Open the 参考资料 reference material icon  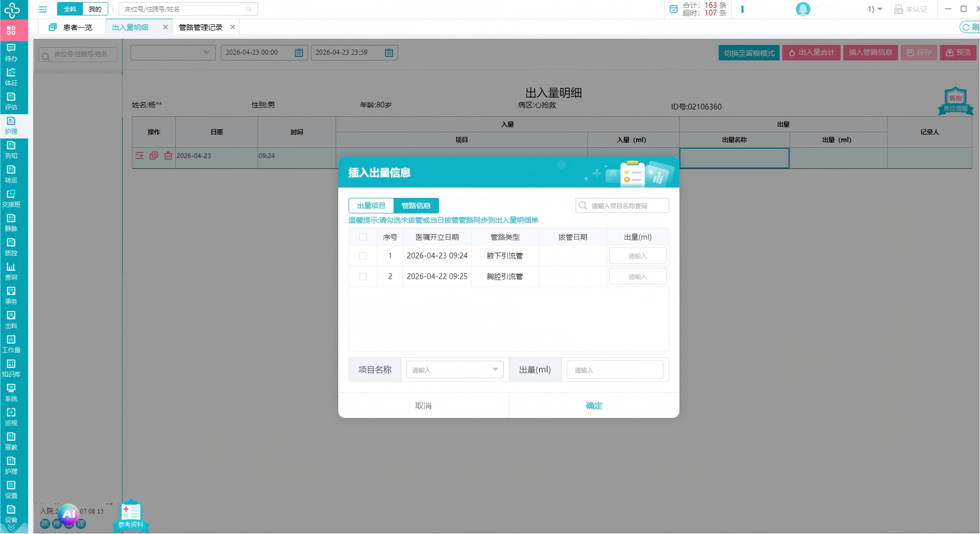click(131, 515)
